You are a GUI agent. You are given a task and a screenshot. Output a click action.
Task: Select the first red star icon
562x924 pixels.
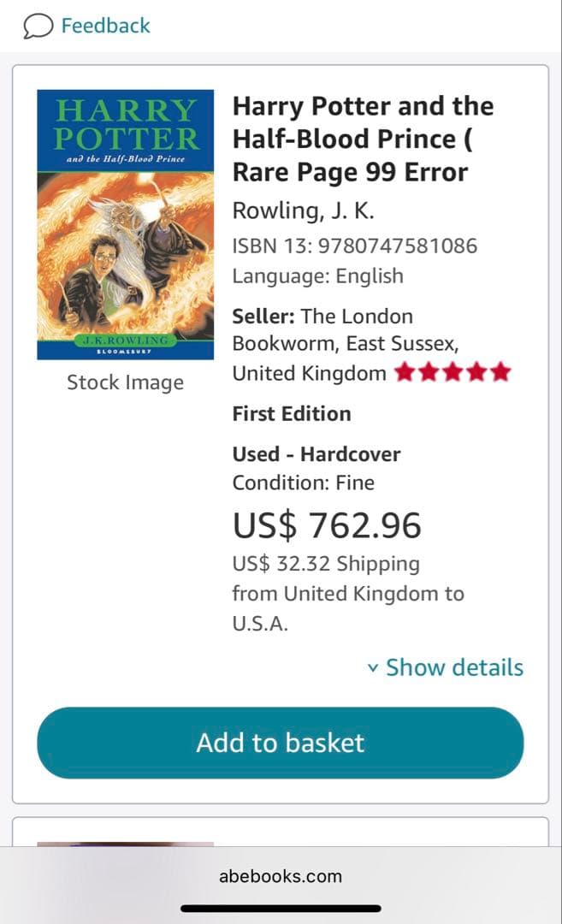click(x=407, y=370)
